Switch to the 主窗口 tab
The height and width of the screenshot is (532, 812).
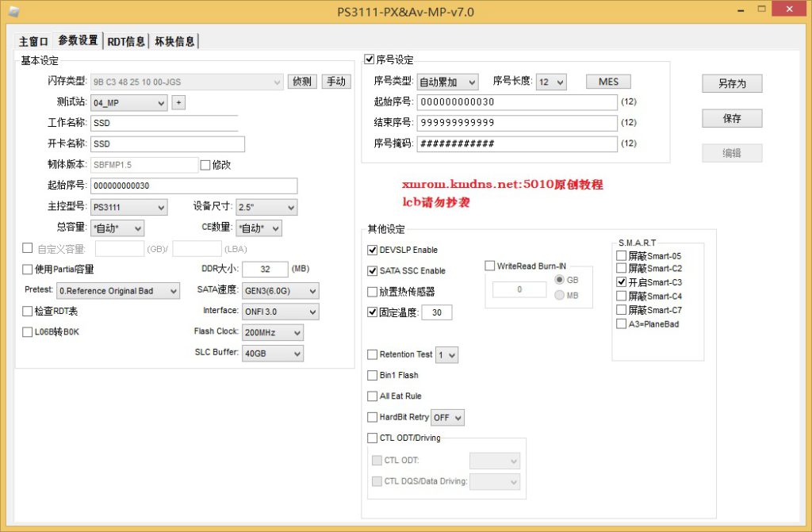tap(34, 41)
